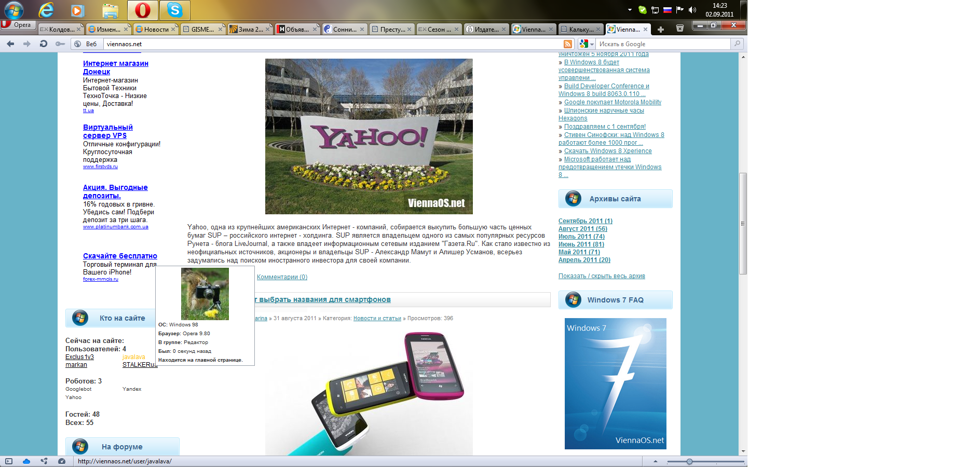Open the Комментарии (0) link
The height and width of the screenshot is (467, 980).
click(x=282, y=277)
